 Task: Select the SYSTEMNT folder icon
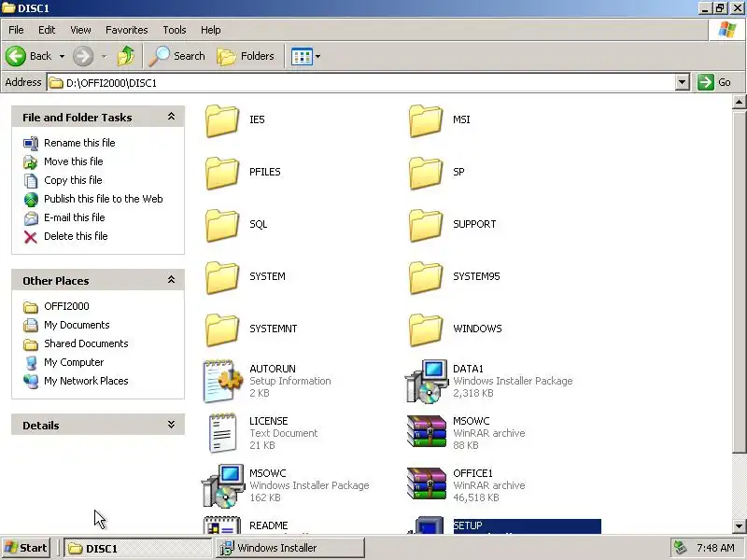(222, 330)
